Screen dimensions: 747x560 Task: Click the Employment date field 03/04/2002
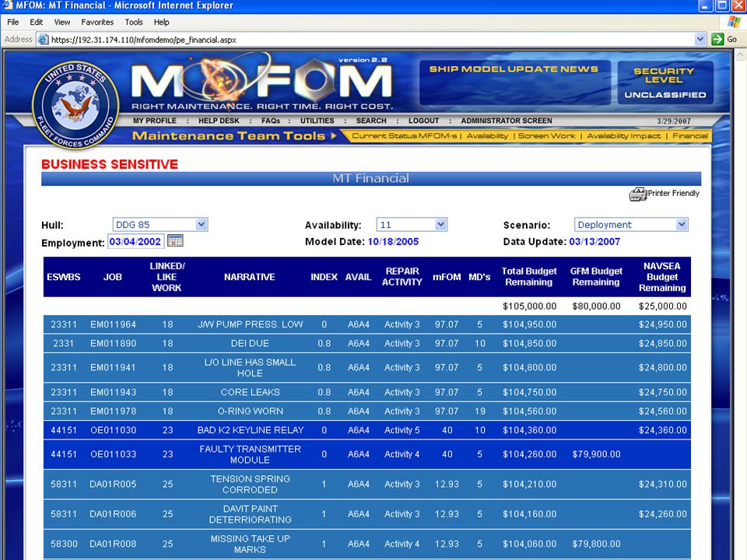pyautogui.click(x=135, y=241)
